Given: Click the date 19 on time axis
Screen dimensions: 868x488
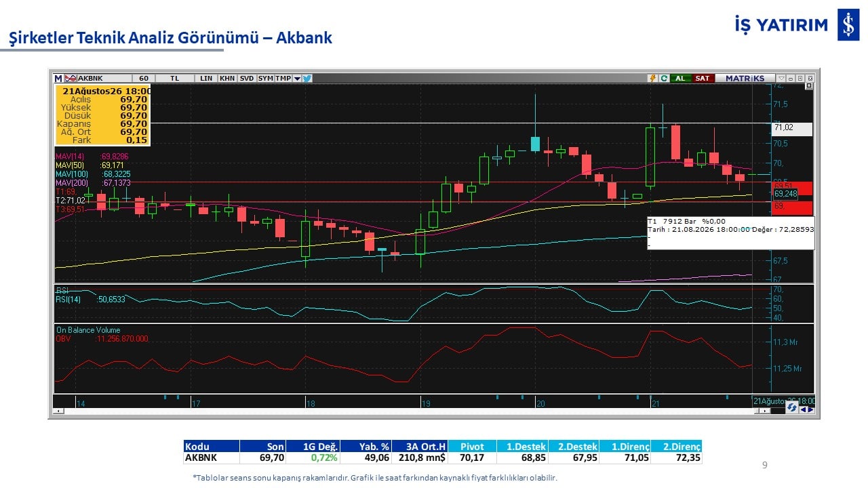Looking at the screenshot, I should [x=426, y=403].
